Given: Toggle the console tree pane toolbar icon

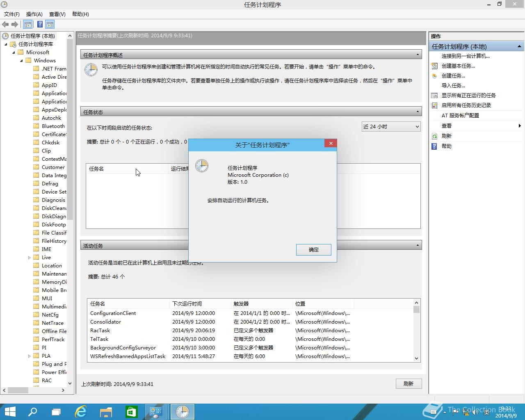Looking at the screenshot, I should pyautogui.click(x=28, y=24).
